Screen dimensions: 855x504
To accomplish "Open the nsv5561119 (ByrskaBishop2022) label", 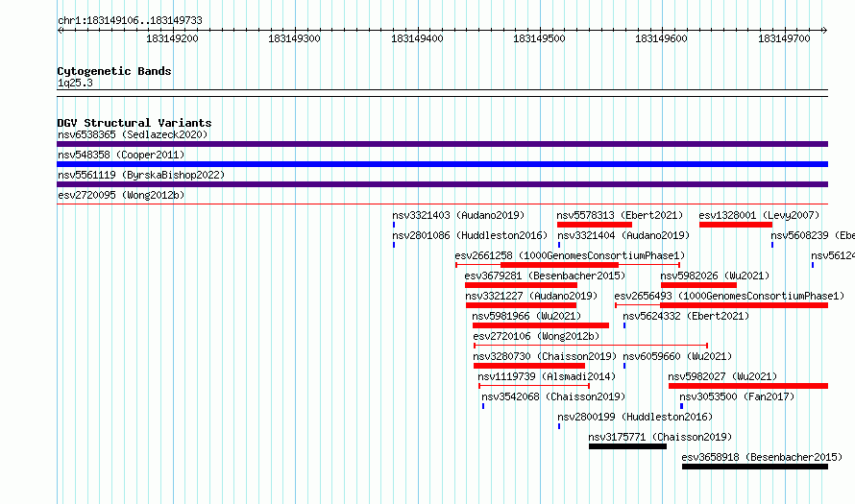I will [x=141, y=175].
